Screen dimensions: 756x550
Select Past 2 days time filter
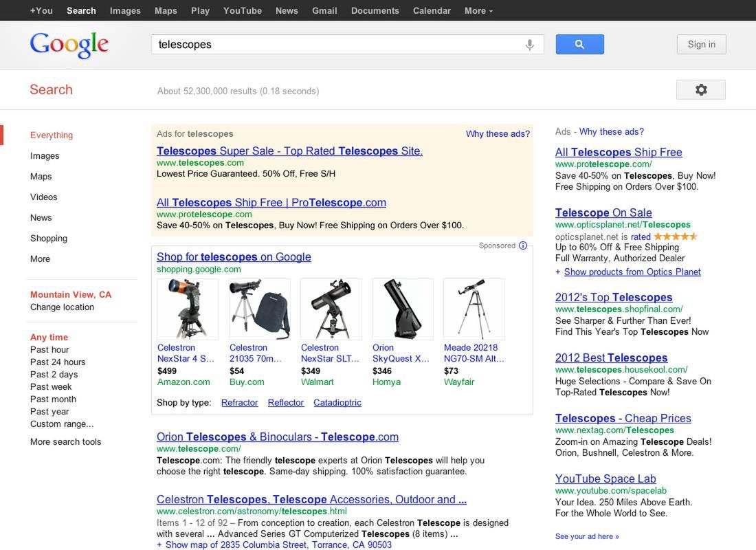point(54,375)
